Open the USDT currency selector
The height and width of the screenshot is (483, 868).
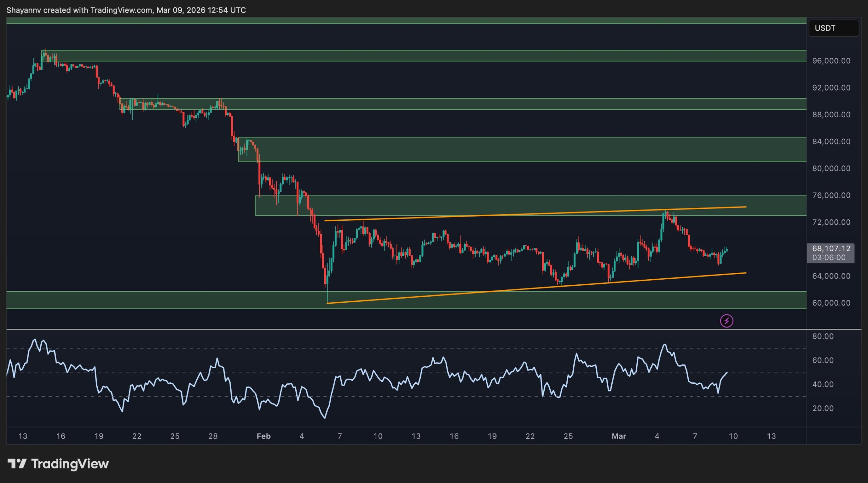click(x=833, y=28)
